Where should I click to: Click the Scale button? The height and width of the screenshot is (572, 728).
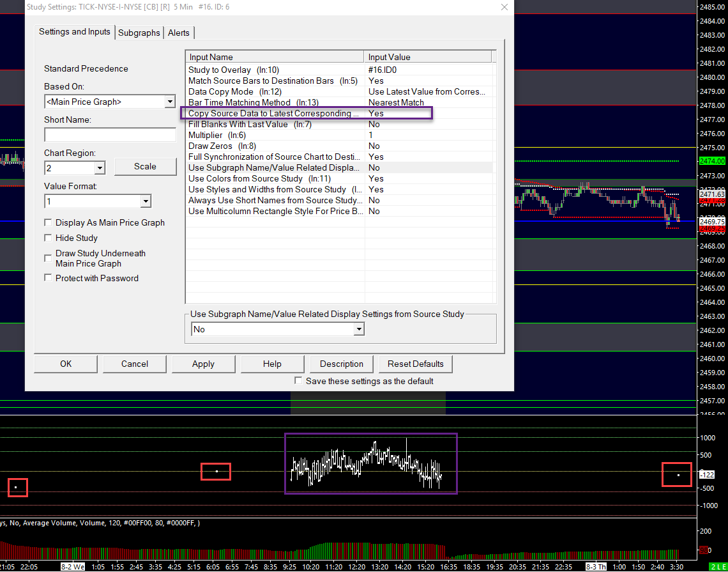[146, 166]
